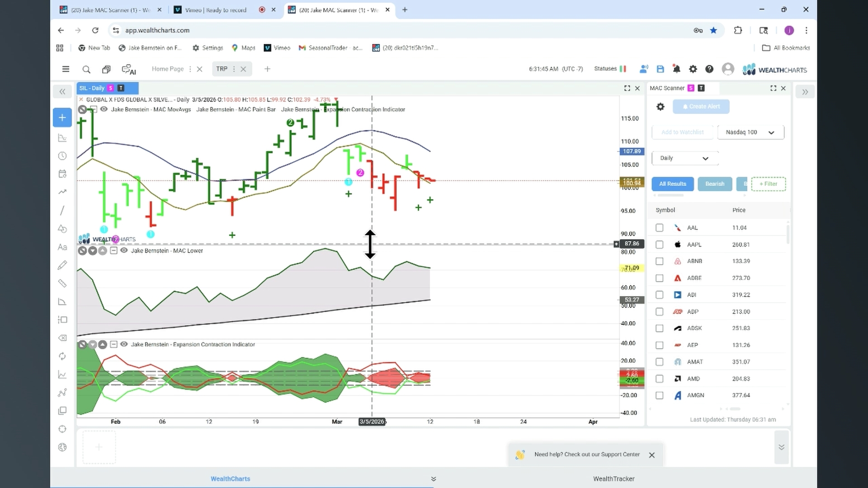
Task: Open the AI chat assistant icon
Action: (x=129, y=70)
